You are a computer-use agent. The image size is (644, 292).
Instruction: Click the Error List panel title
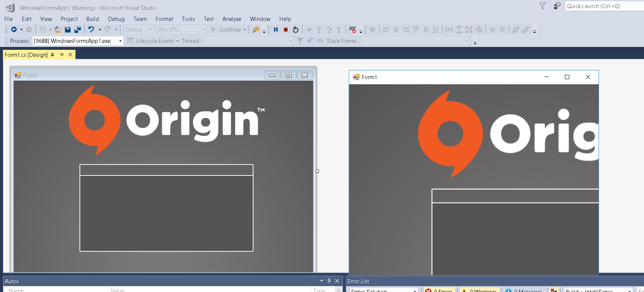coord(358,281)
